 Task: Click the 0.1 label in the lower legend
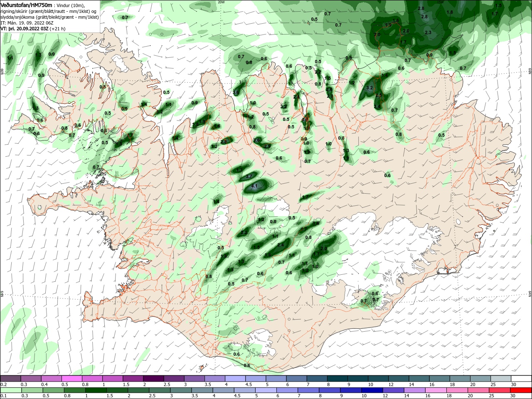point(3,396)
